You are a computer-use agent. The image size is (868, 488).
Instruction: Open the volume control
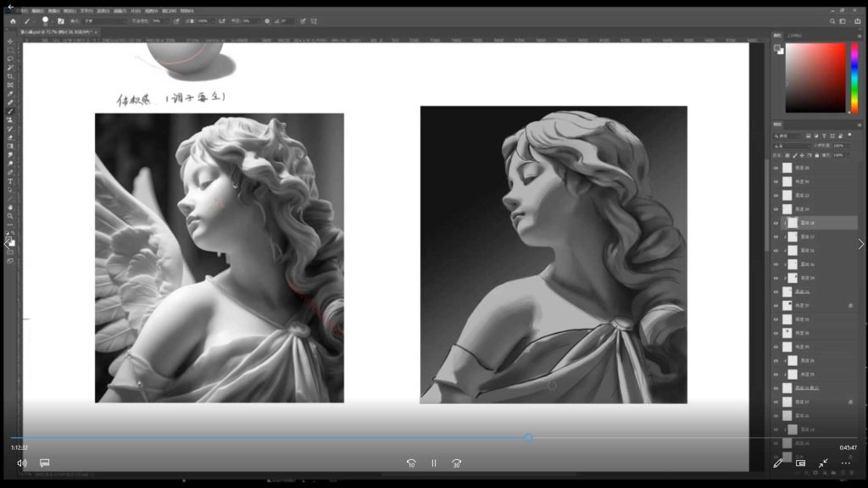click(21, 463)
